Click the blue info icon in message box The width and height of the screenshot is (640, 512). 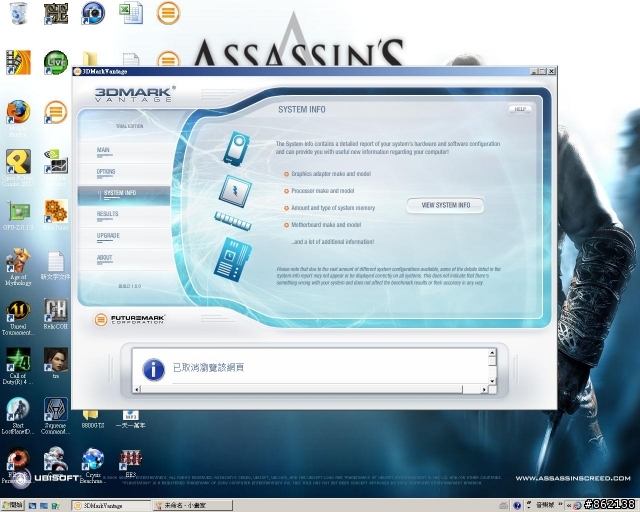153,370
